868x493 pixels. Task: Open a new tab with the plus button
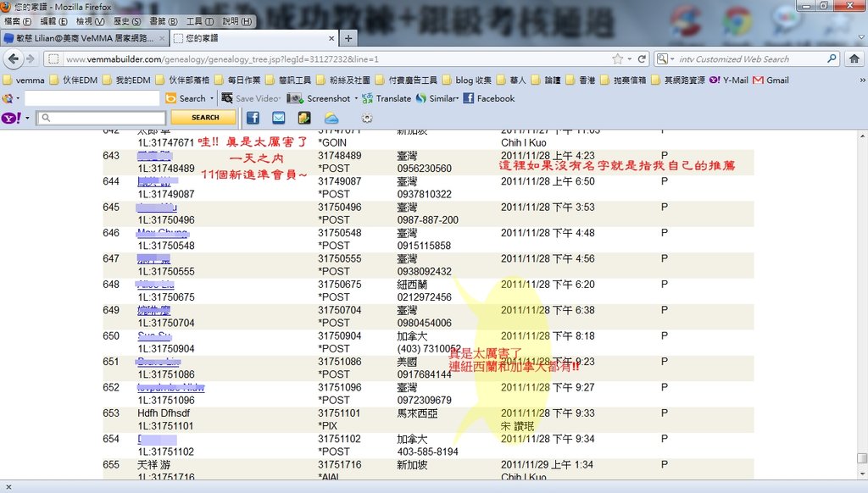pyautogui.click(x=348, y=38)
